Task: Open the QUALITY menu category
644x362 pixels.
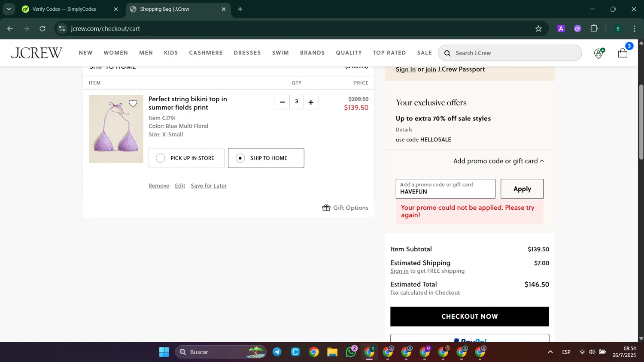Action: tap(349, 53)
